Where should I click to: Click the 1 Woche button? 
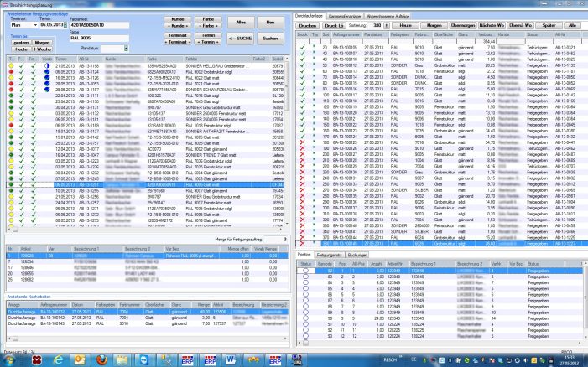[x=43, y=49]
